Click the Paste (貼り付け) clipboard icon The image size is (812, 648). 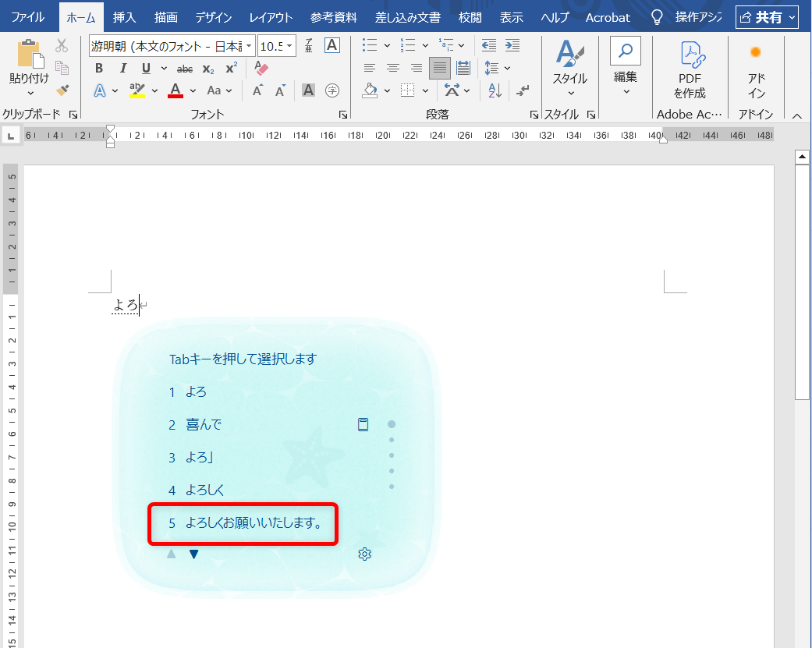pyautogui.click(x=30, y=53)
